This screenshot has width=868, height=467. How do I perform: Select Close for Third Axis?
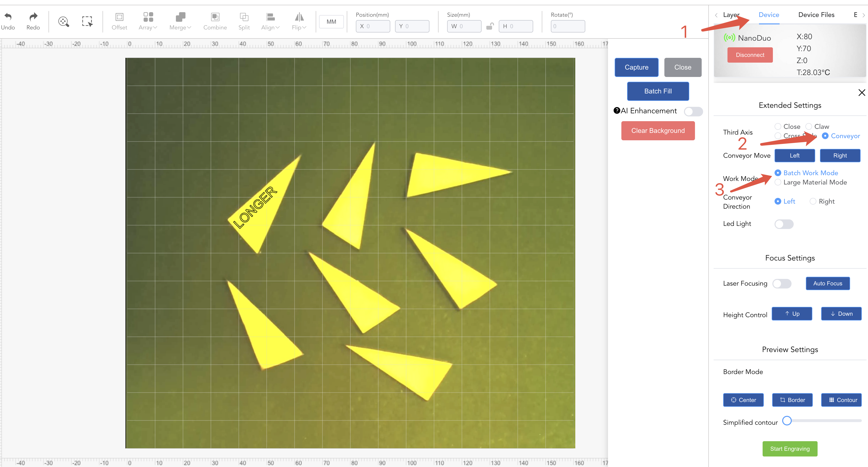(787, 126)
